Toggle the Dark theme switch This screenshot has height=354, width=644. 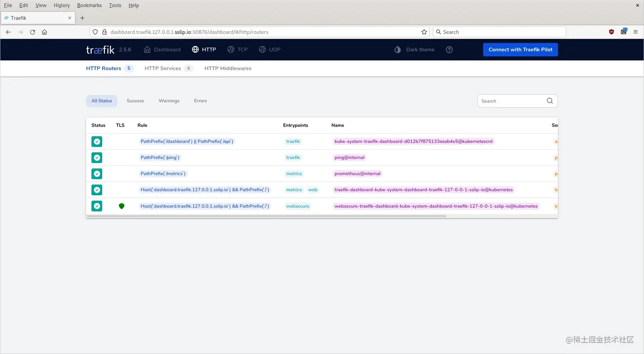[414, 49]
